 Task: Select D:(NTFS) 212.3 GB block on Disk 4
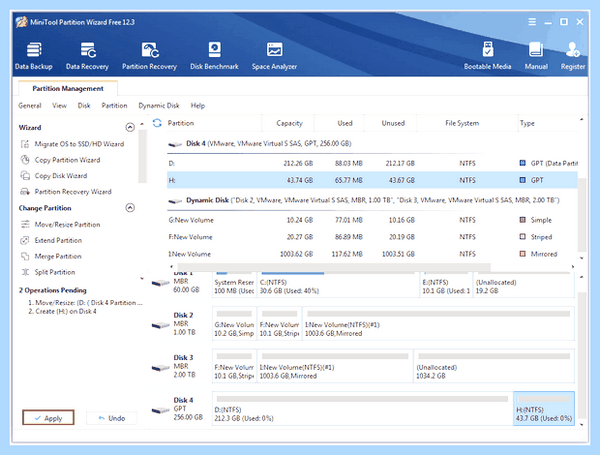[x=362, y=408]
